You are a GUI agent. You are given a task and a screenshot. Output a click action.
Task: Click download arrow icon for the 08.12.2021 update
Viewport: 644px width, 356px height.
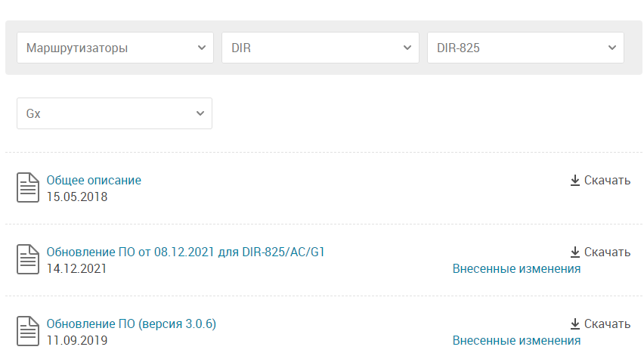pos(575,252)
